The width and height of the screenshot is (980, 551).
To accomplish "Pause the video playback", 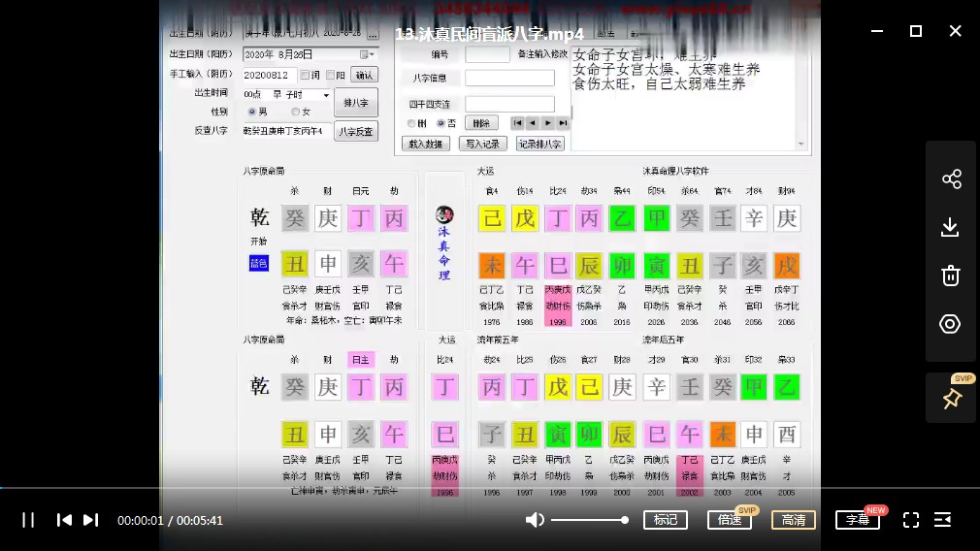I will [x=28, y=520].
